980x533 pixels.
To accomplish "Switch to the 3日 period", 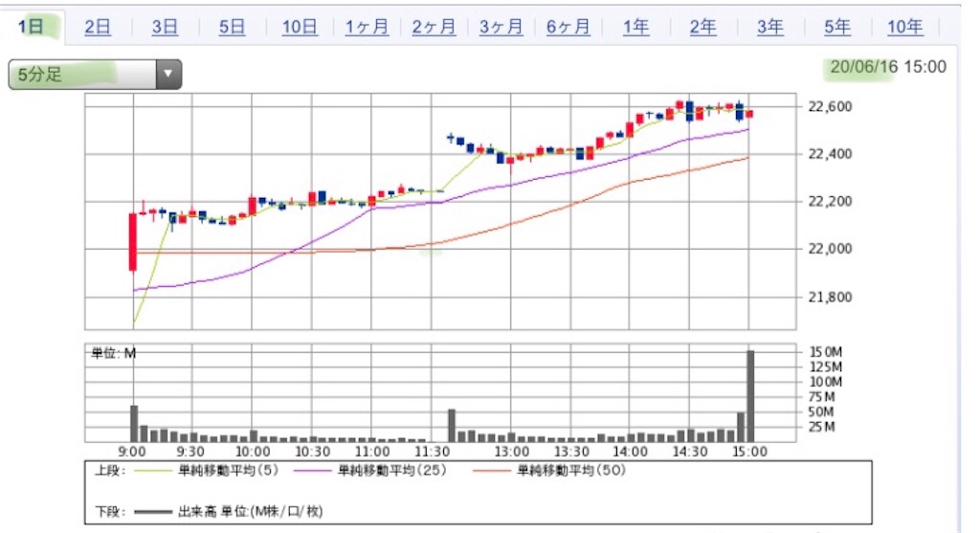I will pos(165,27).
